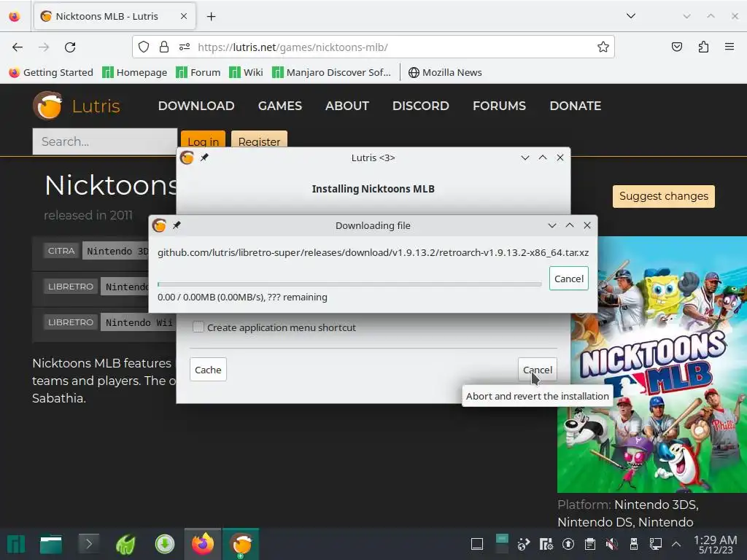Switch to Firefox in the taskbar
Image resolution: width=747 pixels, height=560 pixels.
[203, 544]
